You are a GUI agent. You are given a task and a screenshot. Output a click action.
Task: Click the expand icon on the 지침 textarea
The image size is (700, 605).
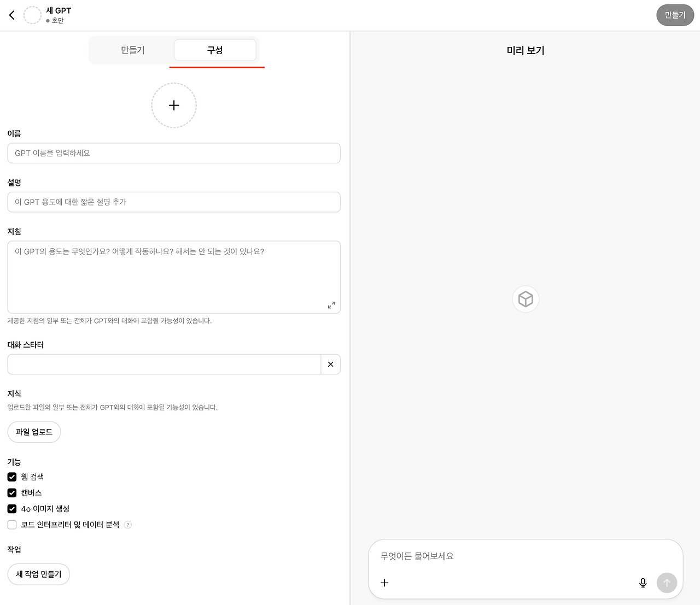pos(331,305)
